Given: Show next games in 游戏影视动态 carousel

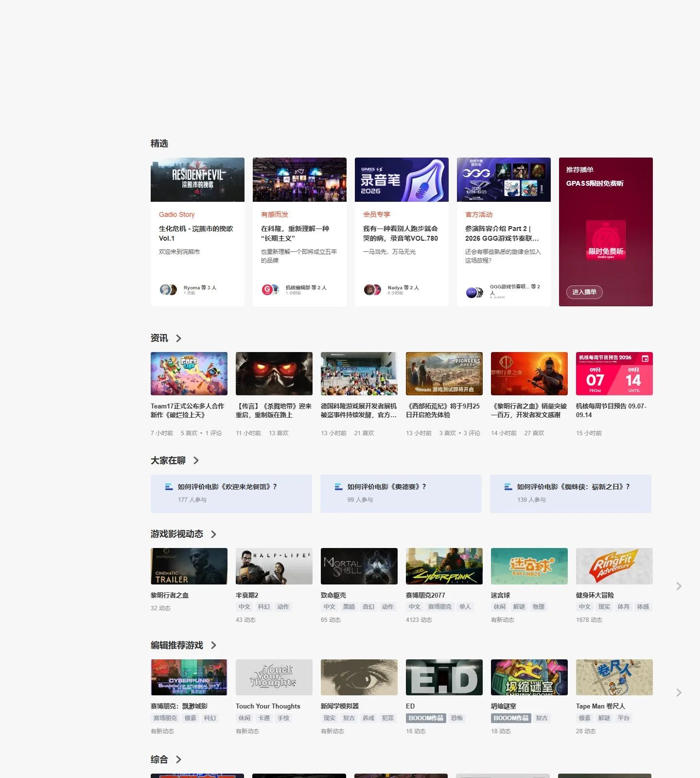Looking at the screenshot, I should (679, 586).
